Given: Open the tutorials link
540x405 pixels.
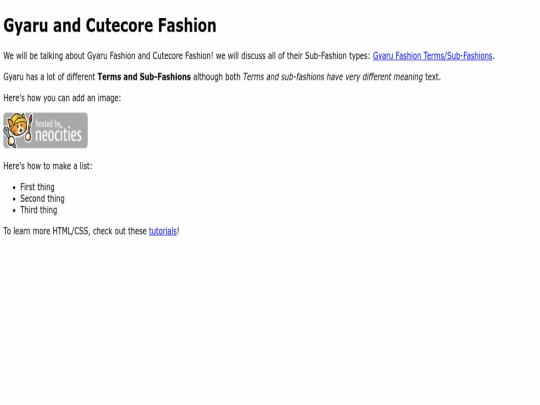Looking at the screenshot, I should pos(163,231).
